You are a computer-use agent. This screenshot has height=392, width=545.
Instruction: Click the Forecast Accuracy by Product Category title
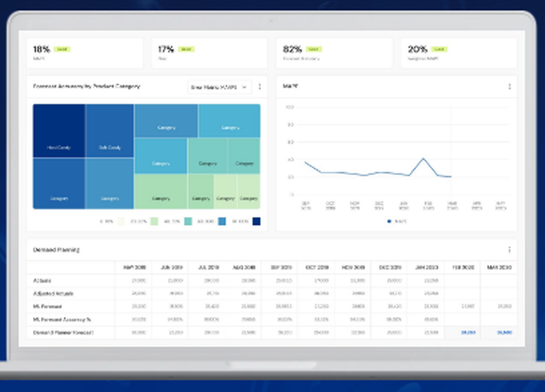87,86
